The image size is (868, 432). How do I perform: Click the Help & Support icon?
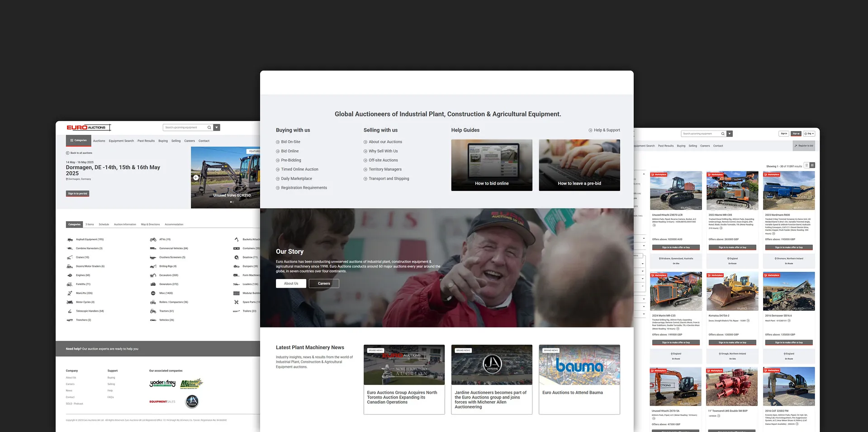coord(590,130)
